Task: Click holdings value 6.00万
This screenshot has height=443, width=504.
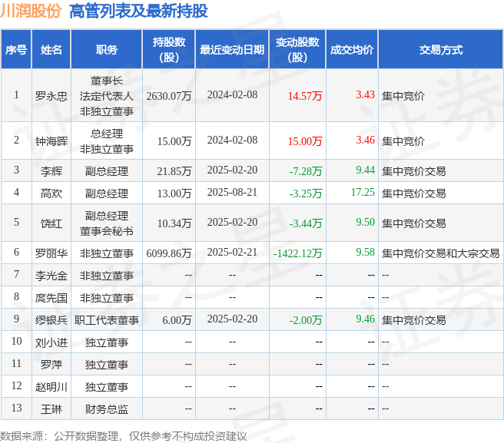Action: [177, 320]
